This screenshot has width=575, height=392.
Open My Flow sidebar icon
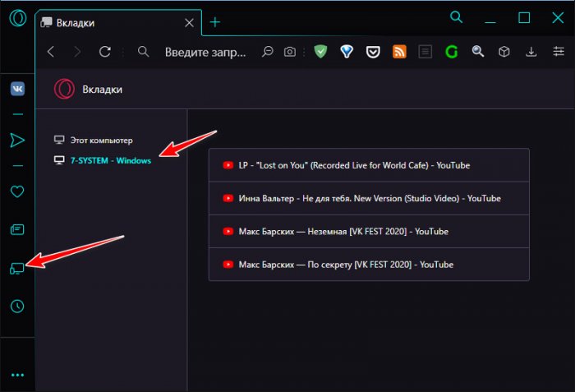17,141
